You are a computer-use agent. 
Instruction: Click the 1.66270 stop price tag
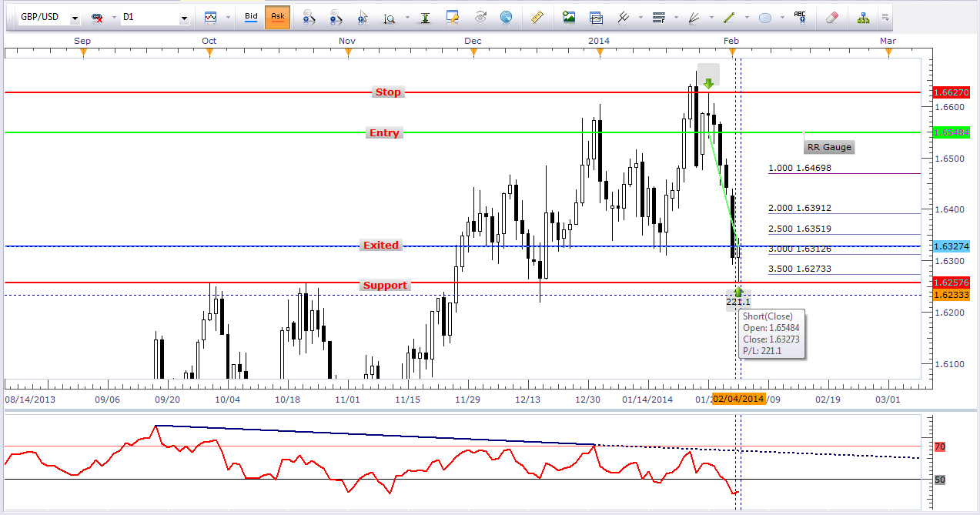951,92
